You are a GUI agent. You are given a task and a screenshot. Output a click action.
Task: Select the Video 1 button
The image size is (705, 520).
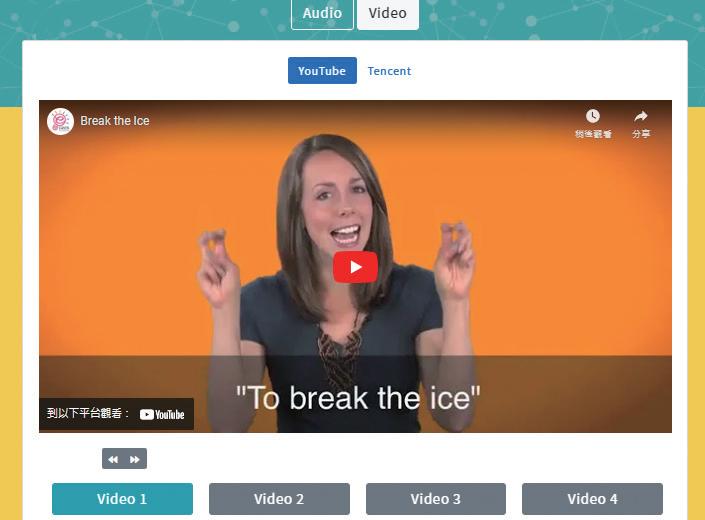click(x=122, y=499)
